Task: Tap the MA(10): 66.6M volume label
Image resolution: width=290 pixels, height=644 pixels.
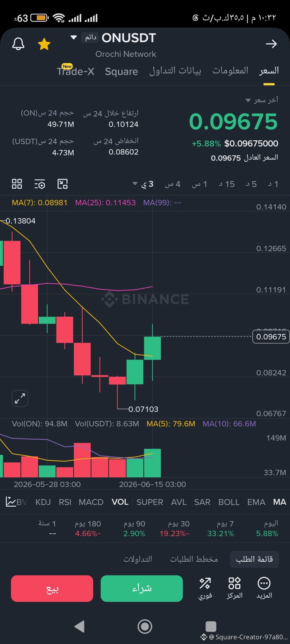Action: click(x=229, y=424)
